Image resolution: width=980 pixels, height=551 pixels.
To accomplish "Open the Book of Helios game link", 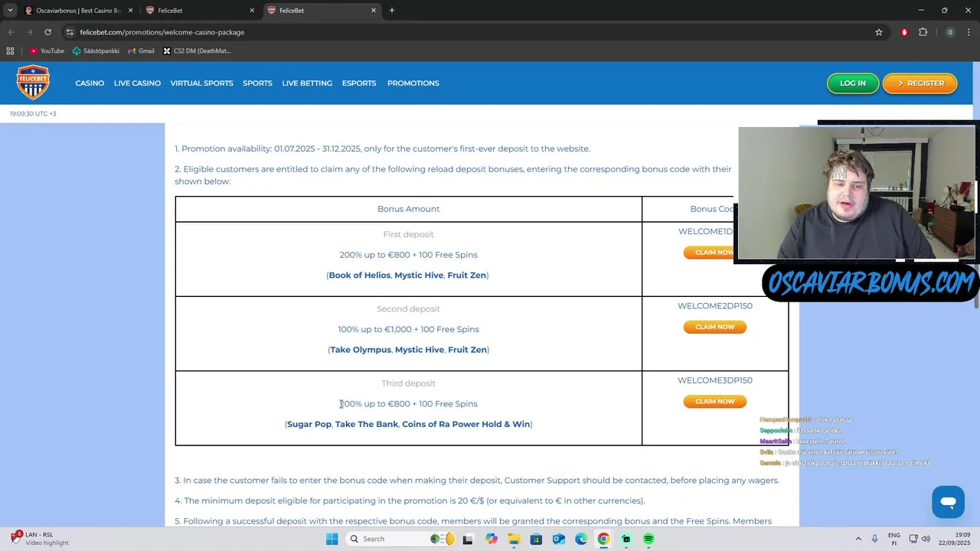I will (359, 275).
